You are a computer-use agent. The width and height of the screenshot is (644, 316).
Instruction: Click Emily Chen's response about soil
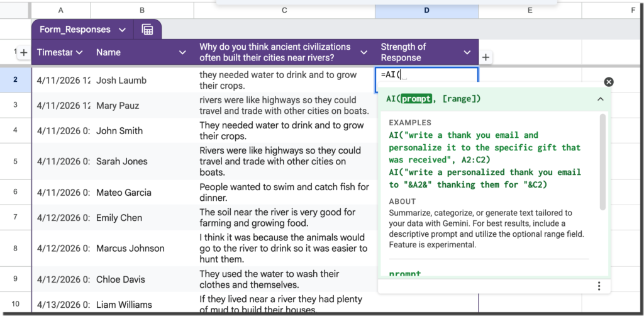tap(277, 218)
